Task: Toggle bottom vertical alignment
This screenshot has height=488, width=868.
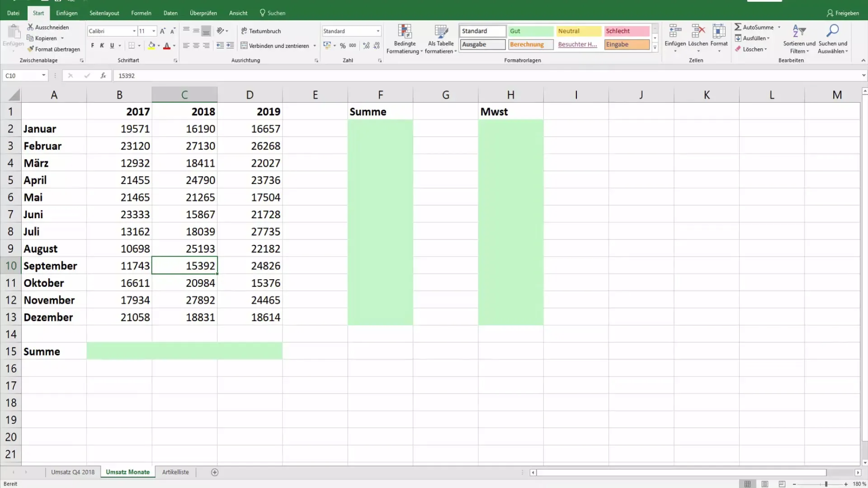Action: (x=206, y=31)
